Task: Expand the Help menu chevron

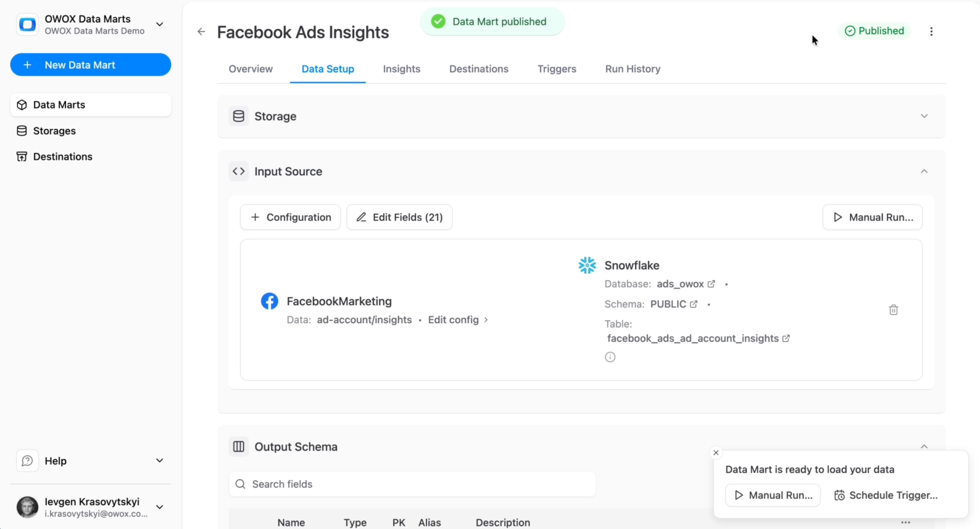Action: pyautogui.click(x=160, y=461)
